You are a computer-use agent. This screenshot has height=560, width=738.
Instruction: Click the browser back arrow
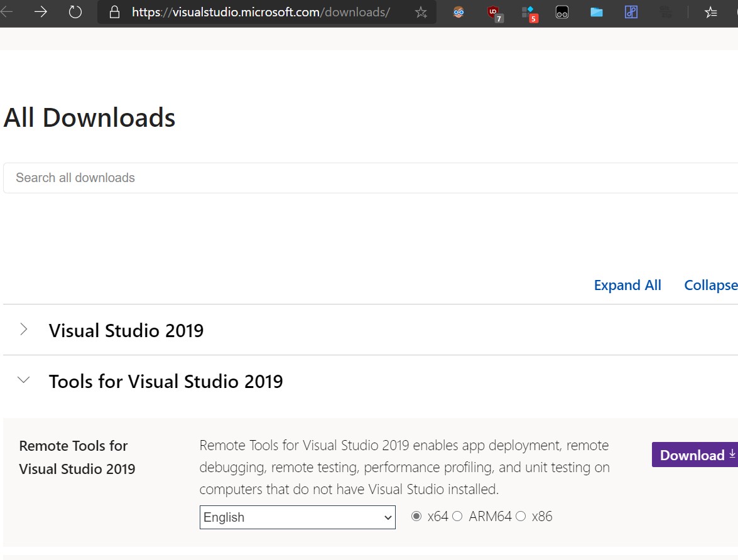6,12
